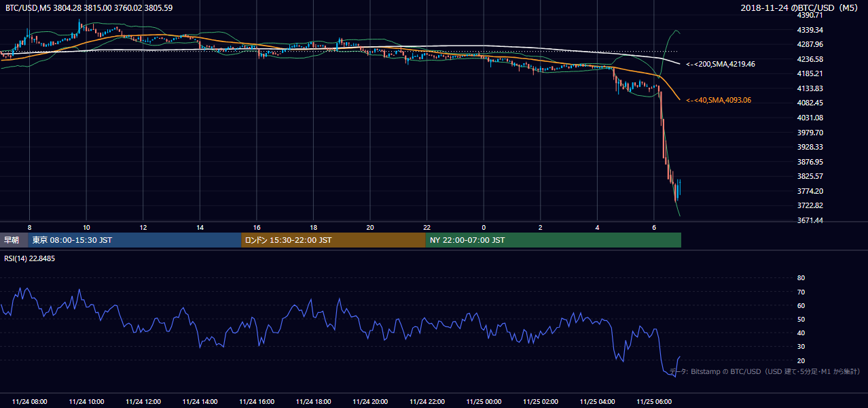Viewport: 868px width, 408px height.
Task: Click RSI axis level 40
Action: coord(801,333)
